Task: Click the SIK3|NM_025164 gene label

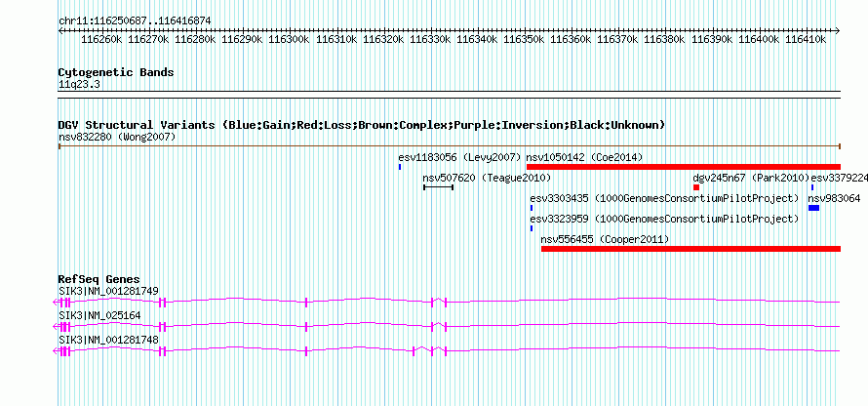Action: coord(99,315)
